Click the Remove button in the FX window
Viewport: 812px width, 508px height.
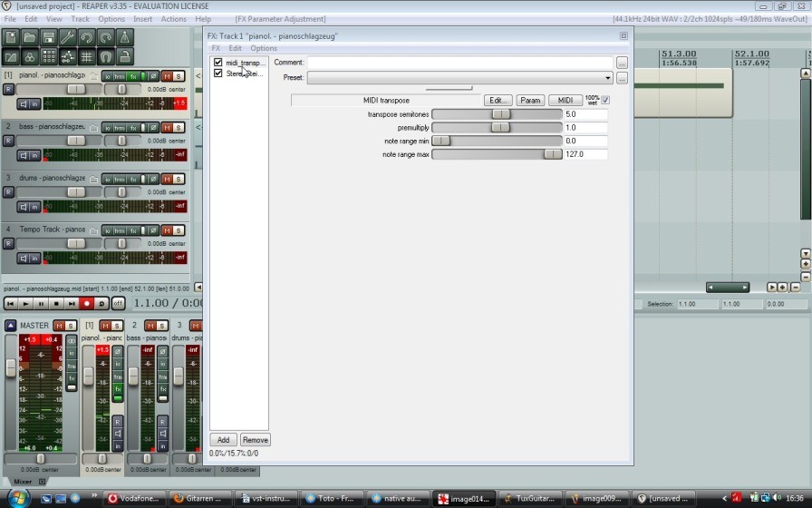(x=256, y=440)
